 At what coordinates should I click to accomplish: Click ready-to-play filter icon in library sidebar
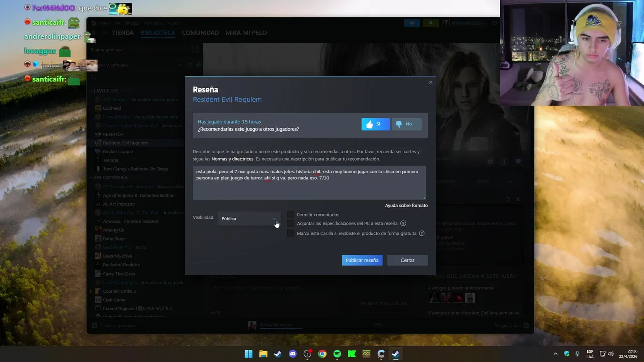coord(198,65)
